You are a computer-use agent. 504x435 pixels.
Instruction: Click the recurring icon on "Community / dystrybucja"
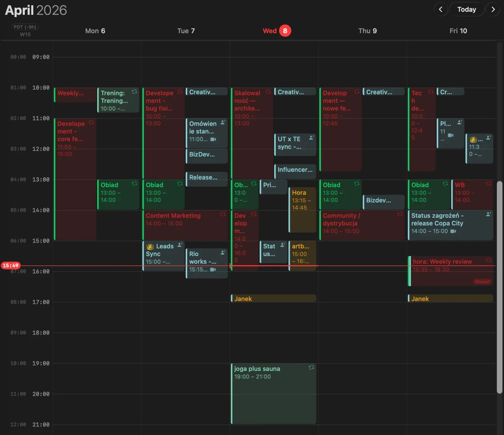point(400,214)
